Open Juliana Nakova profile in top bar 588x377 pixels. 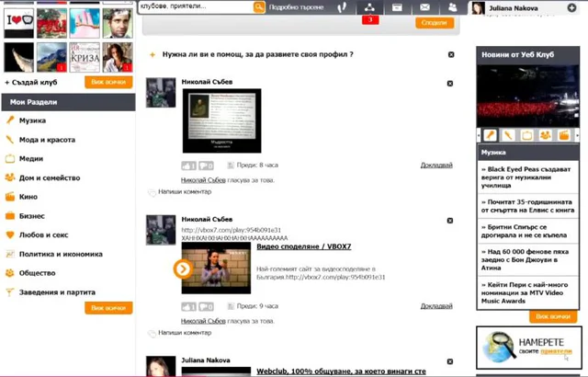[x=514, y=8]
